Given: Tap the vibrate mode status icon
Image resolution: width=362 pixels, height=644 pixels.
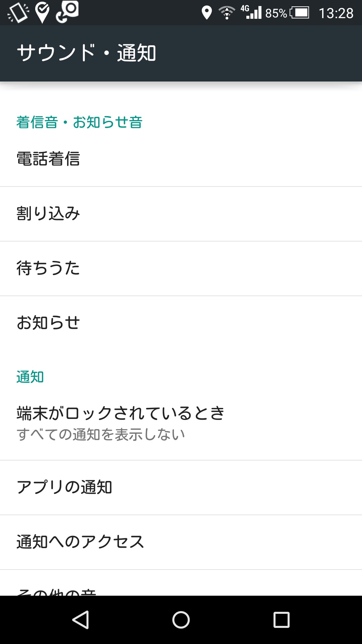Looking at the screenshot, I should click(18, 13).
